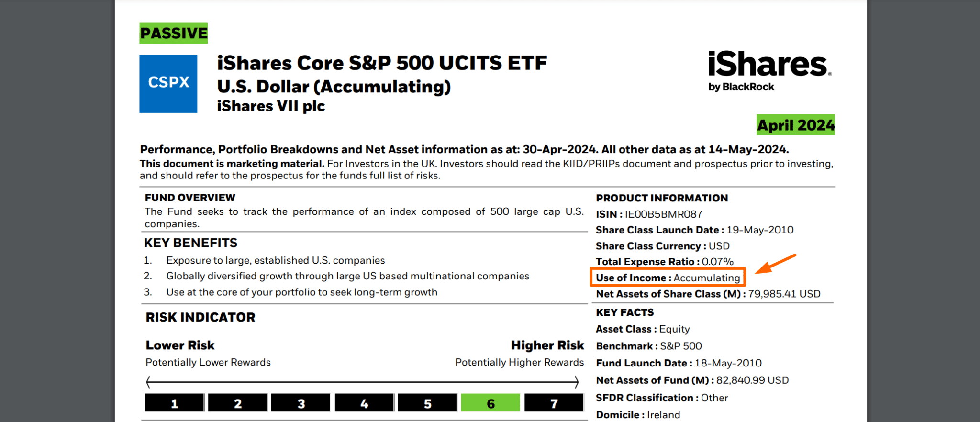The image size is (980, 422).
Task: Click the RISK INDICATOR heading
Action: click(x=200, y=317)
